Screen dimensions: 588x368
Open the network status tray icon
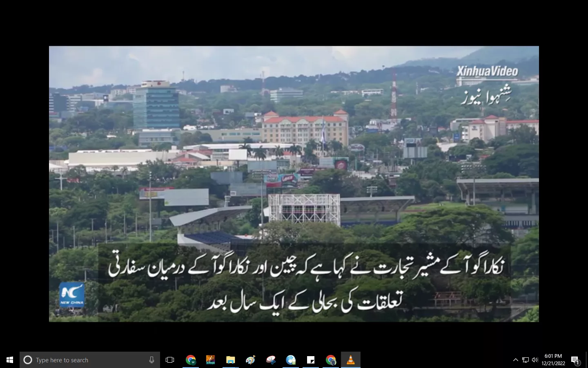pyautogui.click(x=525, y=360)
